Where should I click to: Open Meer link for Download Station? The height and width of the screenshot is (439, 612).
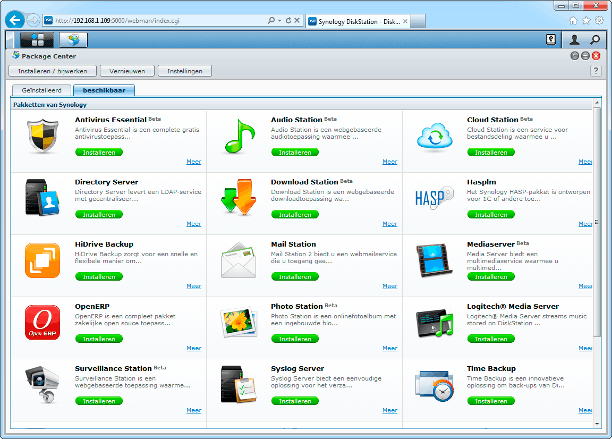click(390, 224)
